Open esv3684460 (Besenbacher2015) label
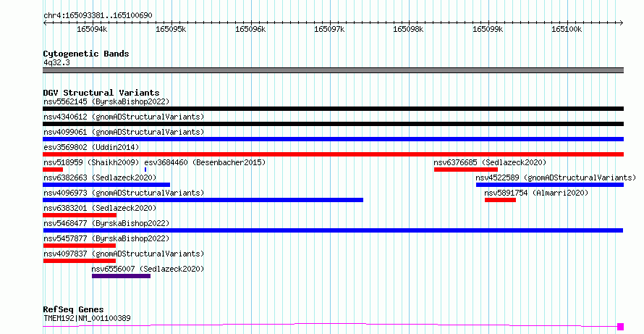This screenshot has height=334, width=644. coord(205,162)
